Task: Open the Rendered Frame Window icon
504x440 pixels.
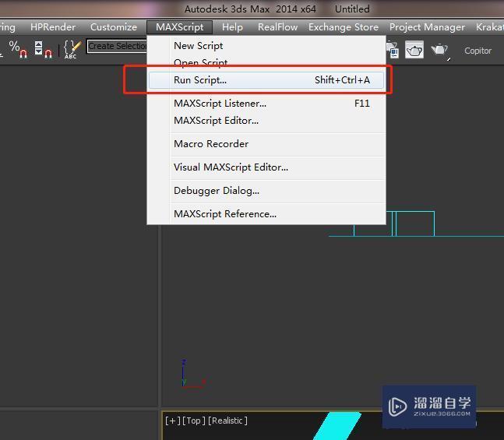Action: click(x=414, y=50)
